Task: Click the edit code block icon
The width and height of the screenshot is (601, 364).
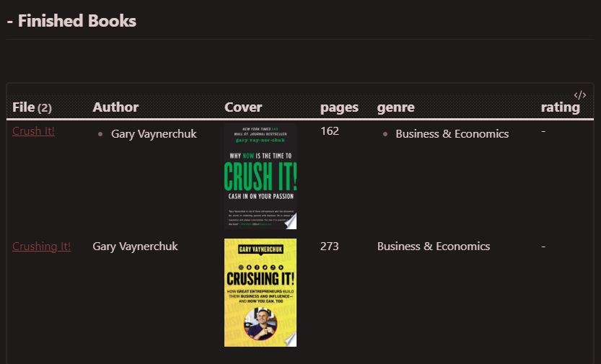Action: pos(580,95)
